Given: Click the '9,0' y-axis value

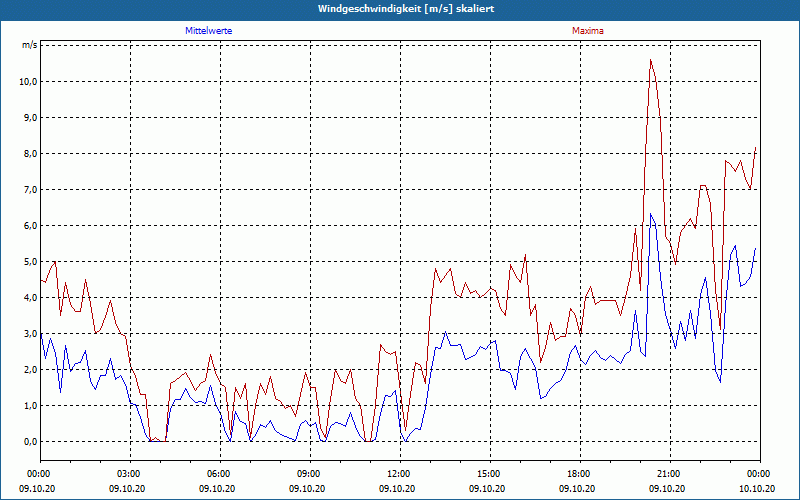Looking at the screenshot, I should tap(30, 118).
